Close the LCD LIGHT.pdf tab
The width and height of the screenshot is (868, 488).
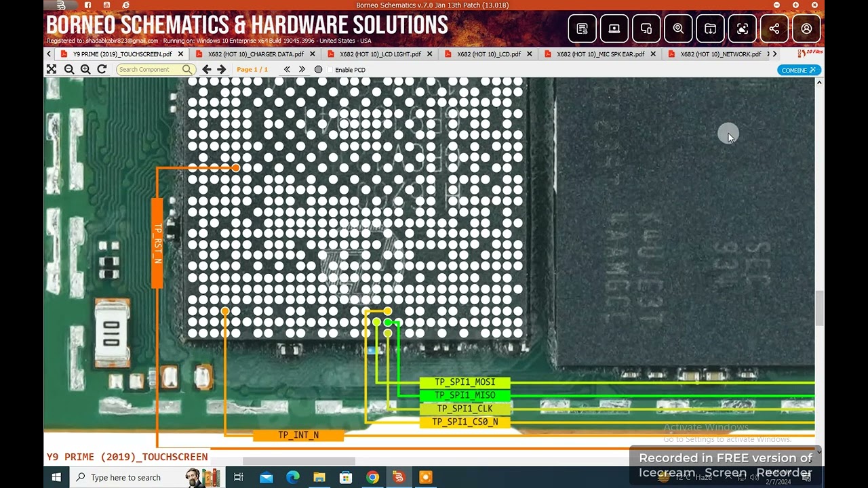(430, 54)
